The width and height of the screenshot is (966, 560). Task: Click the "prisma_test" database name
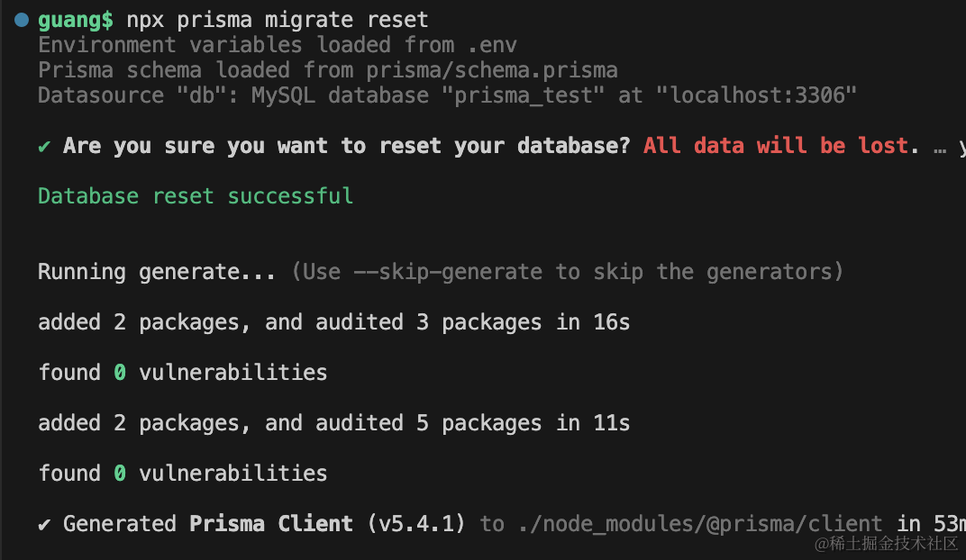tap(524, 95)
